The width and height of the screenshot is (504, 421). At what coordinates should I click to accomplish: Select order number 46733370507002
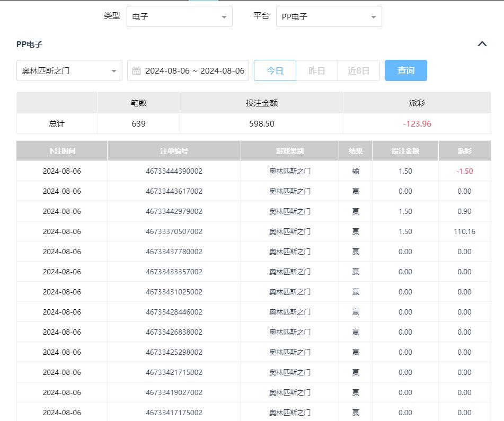pyautogui.click(x=174, y=231)
